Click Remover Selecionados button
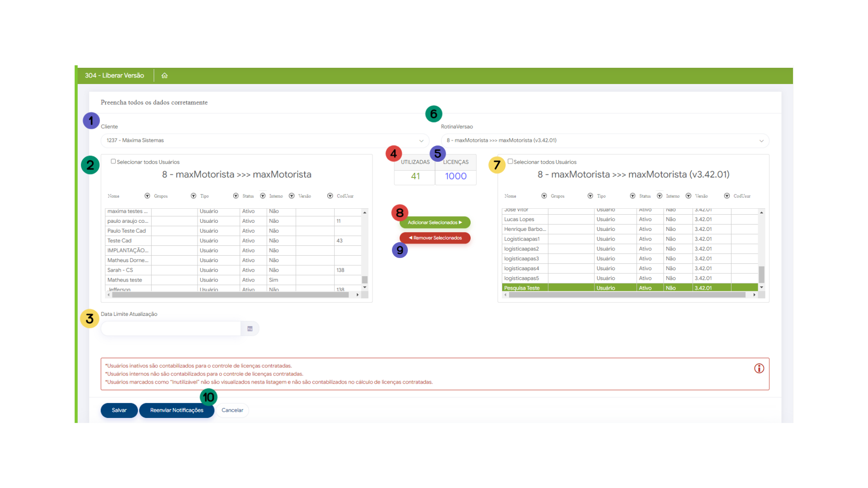This screenshot has height=488, width=868. (434, 238)
